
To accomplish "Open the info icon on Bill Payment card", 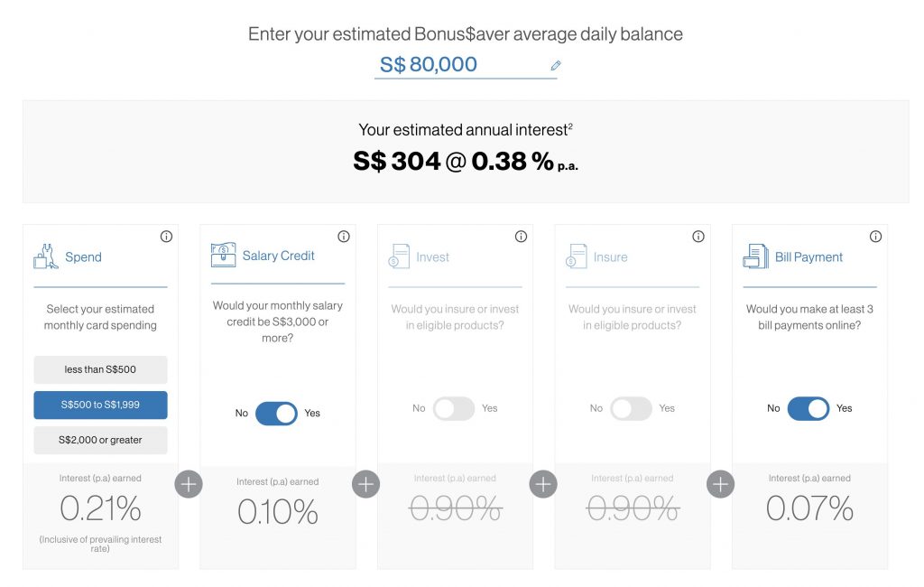I will click(875, 237).
